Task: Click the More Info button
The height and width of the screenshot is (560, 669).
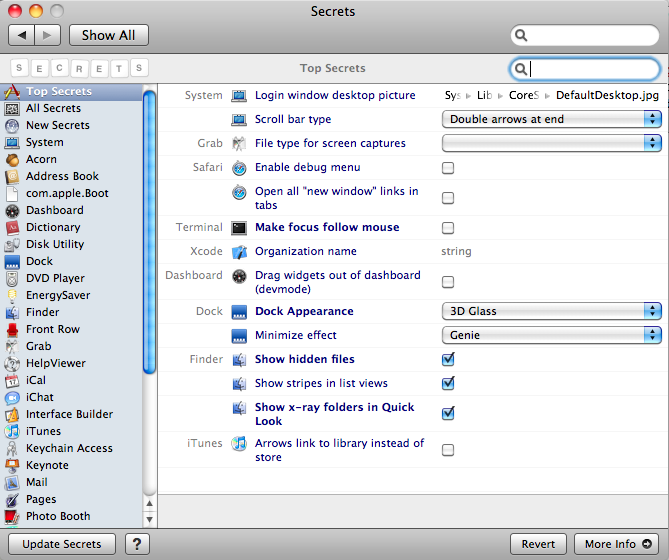Action: click(x=618, y=544)
